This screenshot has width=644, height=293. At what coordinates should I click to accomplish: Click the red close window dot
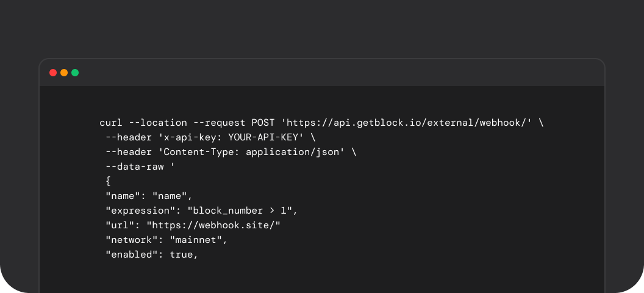tap(53, 73)
